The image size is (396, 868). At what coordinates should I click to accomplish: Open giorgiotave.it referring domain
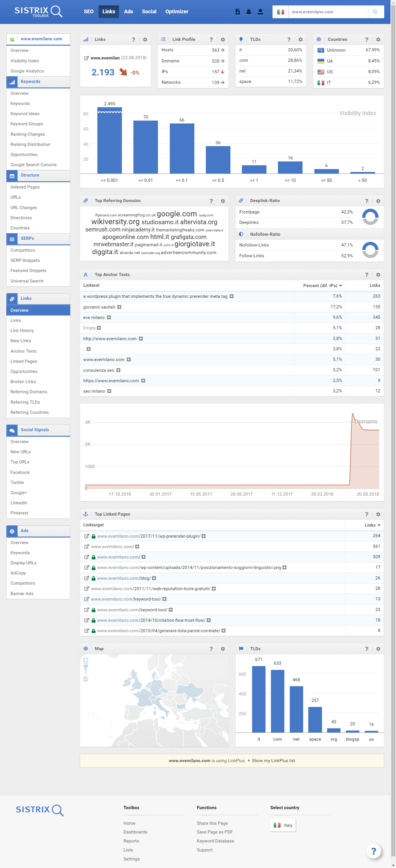point(194,244)
